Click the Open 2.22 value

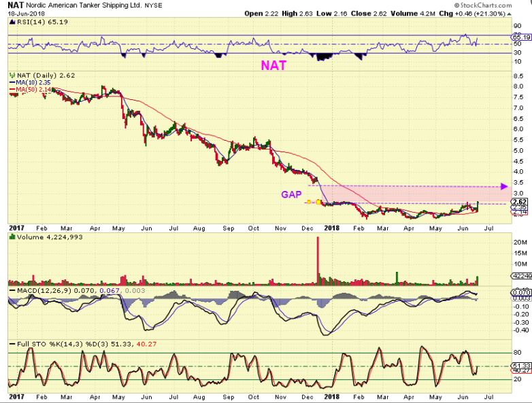[261, 14]
